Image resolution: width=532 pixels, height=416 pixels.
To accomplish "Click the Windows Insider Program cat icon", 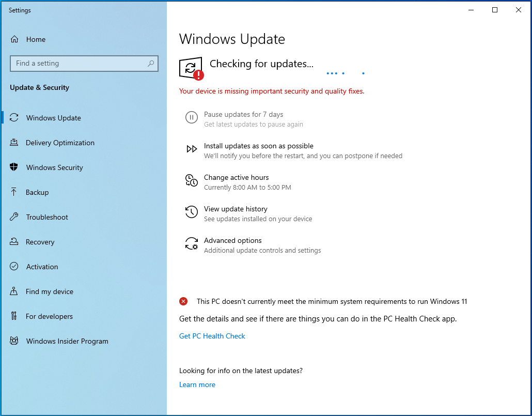I will (14, 341).
